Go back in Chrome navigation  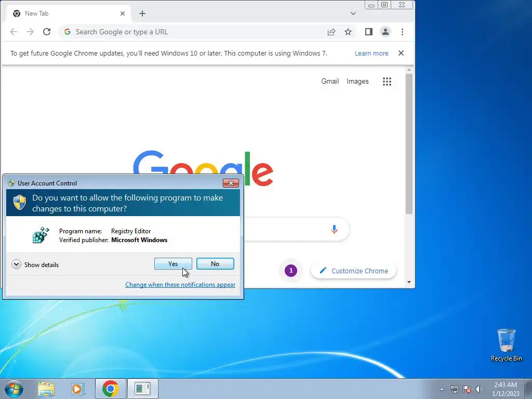point(14,32)
